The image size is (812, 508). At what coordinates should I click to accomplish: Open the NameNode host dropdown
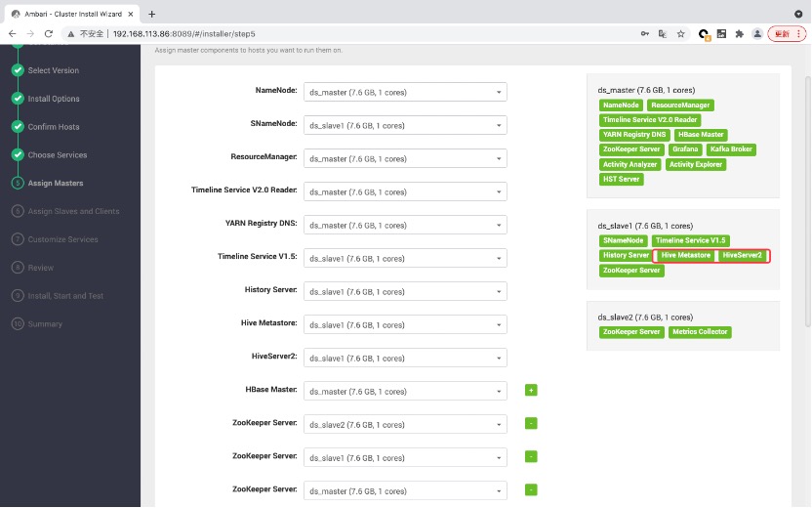coord(405,92)
